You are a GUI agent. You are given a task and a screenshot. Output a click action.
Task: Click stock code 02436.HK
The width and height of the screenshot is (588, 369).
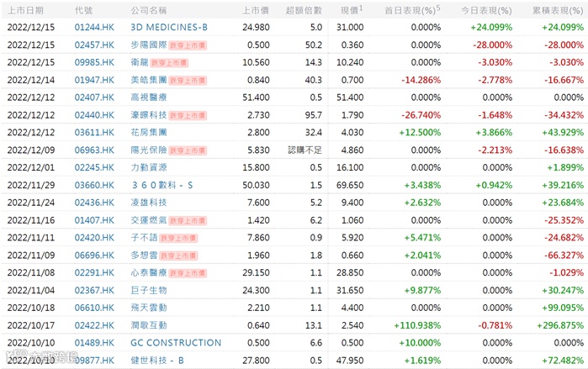tap(94, 203)
